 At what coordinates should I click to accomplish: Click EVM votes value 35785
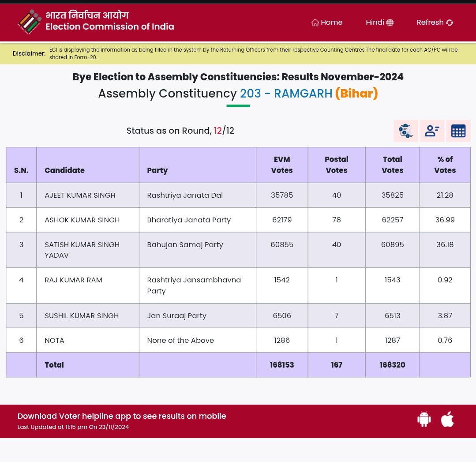(x=282, y=195)
